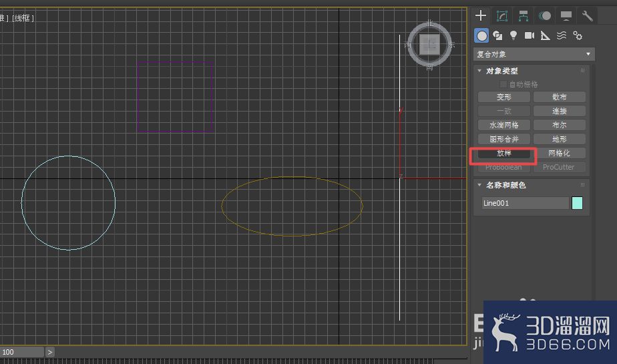Click the 布尔 button

pos(559,125)
